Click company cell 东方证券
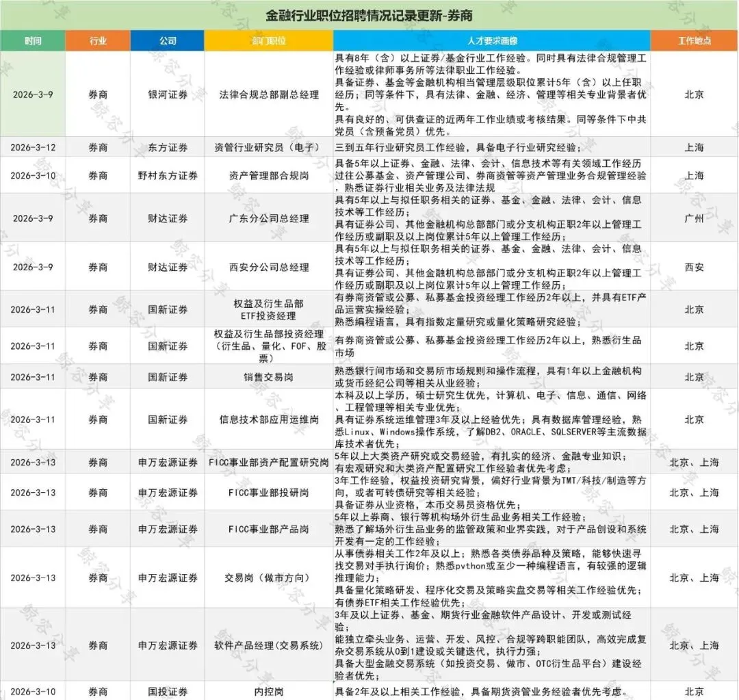The width and height of the screenshot is (739, 700). tap(168, 148)
